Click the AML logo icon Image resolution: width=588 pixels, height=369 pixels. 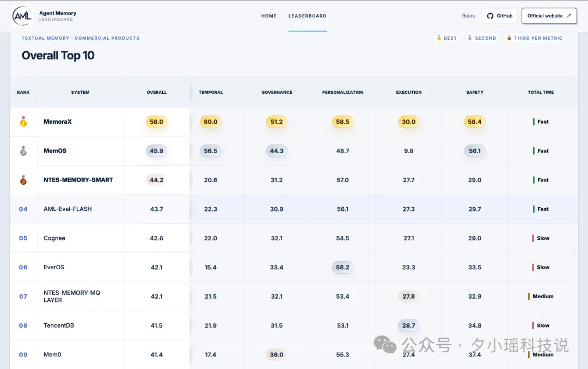[22, 16]
